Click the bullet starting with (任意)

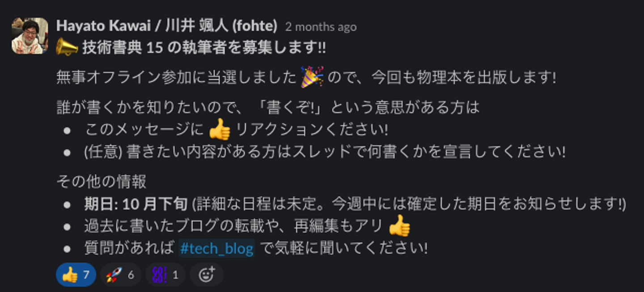(x=325, y=152)
